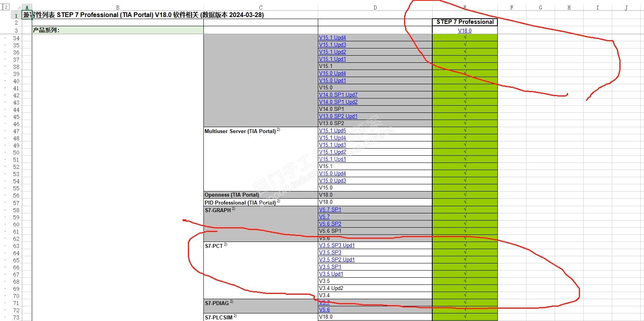Follow the V14.0 SP1 Upd2 link

(338, 102)
